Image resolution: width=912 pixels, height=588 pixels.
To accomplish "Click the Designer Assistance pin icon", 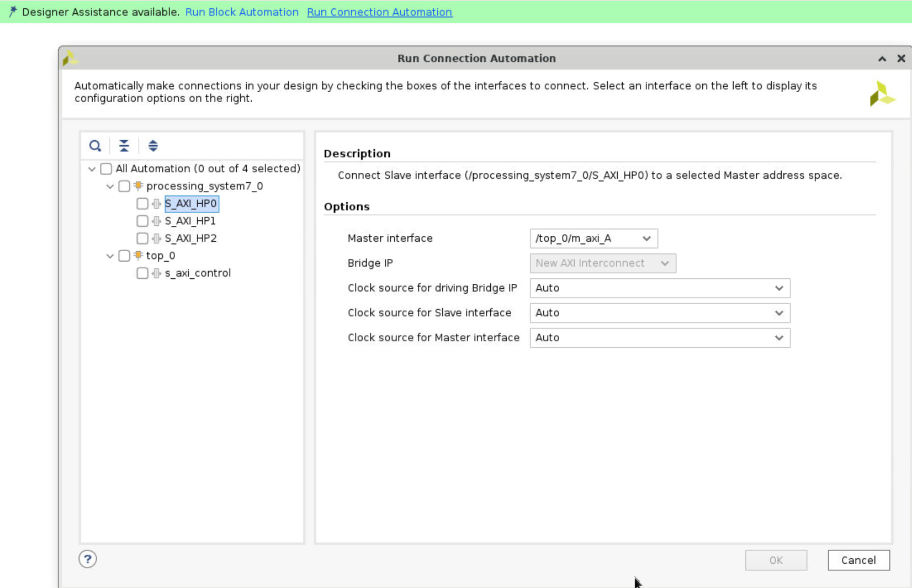I will 12,12.
